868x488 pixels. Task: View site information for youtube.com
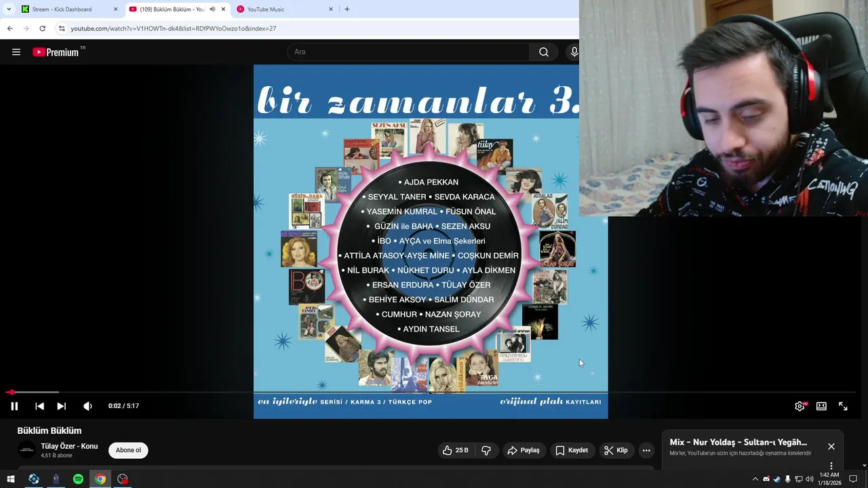(x=62, y=28)
